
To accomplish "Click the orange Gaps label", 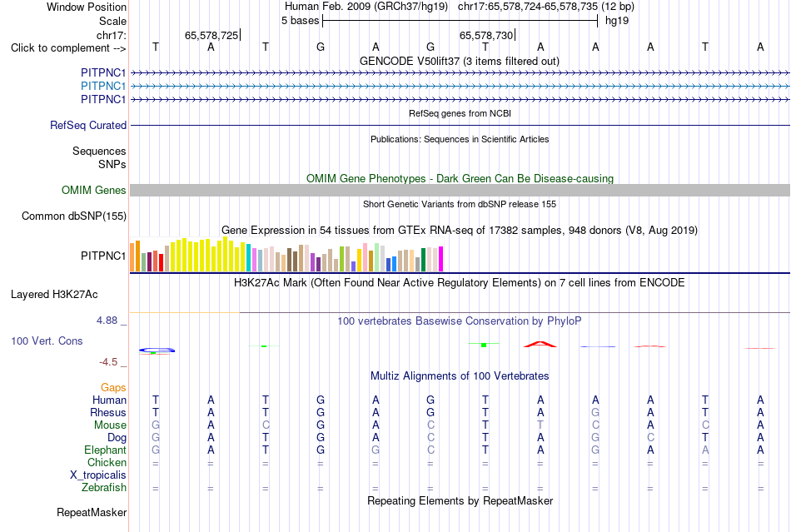I will 113,387.
